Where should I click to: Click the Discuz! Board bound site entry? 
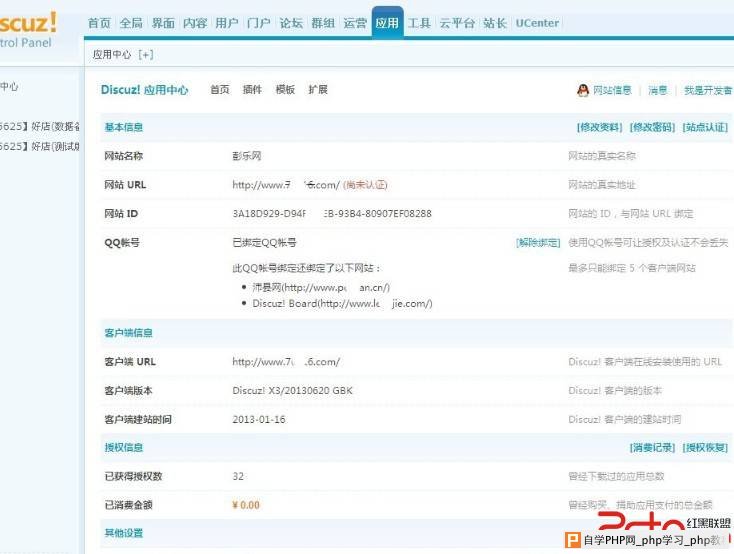tap(342, 303)
